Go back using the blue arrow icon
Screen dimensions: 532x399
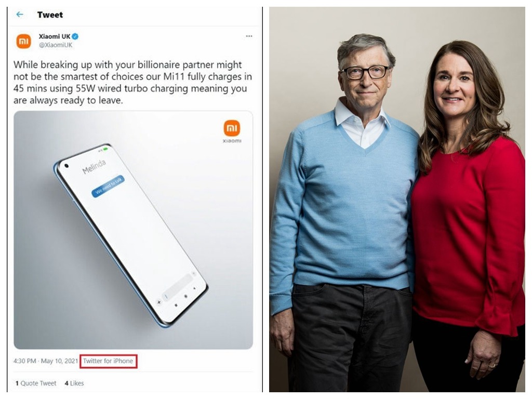pos(20,14)
